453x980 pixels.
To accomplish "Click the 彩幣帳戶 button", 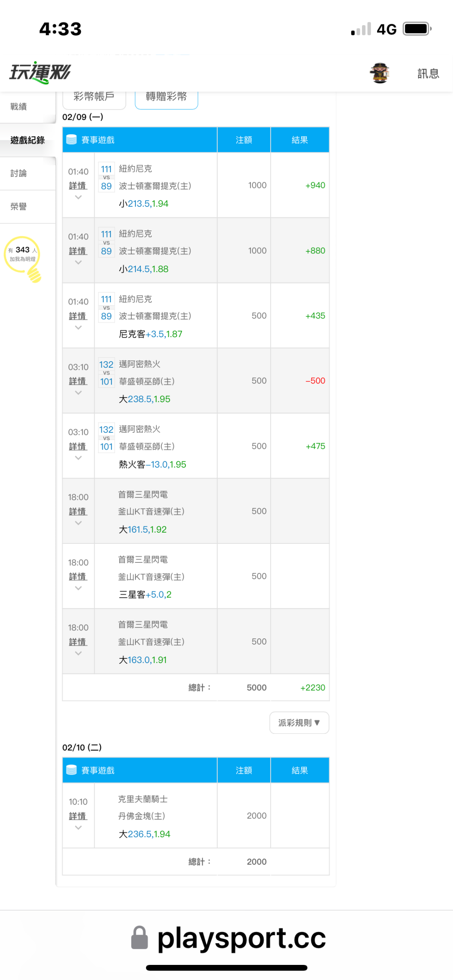I will tap(94, 97).
